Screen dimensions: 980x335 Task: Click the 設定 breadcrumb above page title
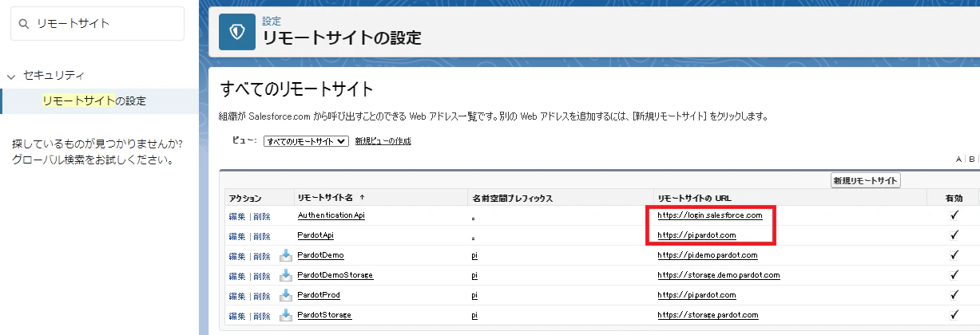(x=272, y=21)
